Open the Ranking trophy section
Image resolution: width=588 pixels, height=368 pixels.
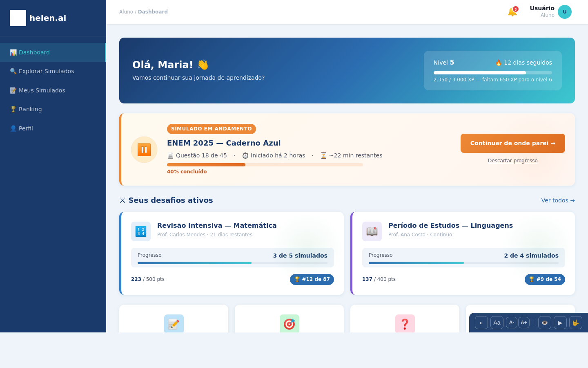pyautogui.click(x=30, y=109)
